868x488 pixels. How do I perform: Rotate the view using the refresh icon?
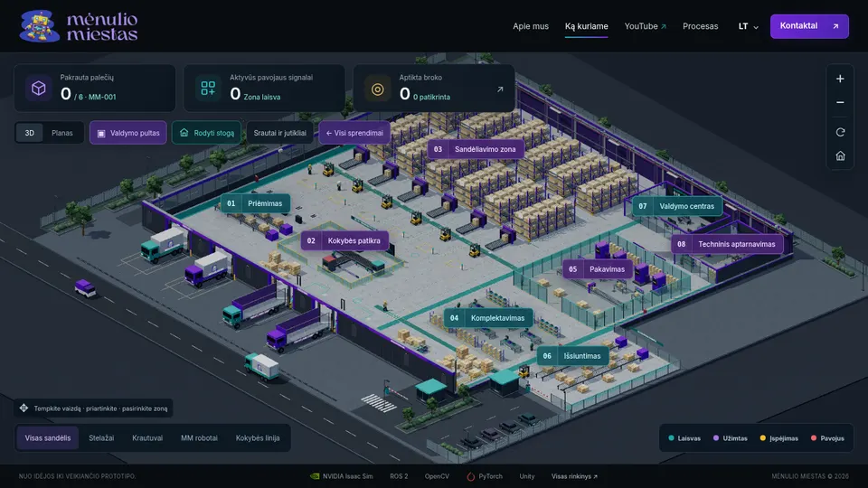tap(840, 132)
